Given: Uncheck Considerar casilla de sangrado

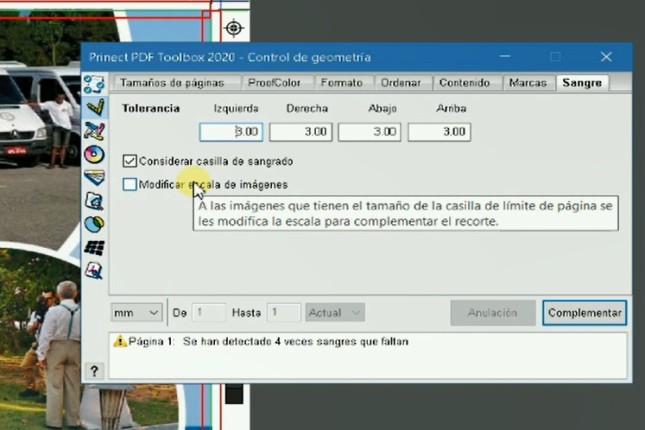Looking at the screenshot, I should 130,160.
